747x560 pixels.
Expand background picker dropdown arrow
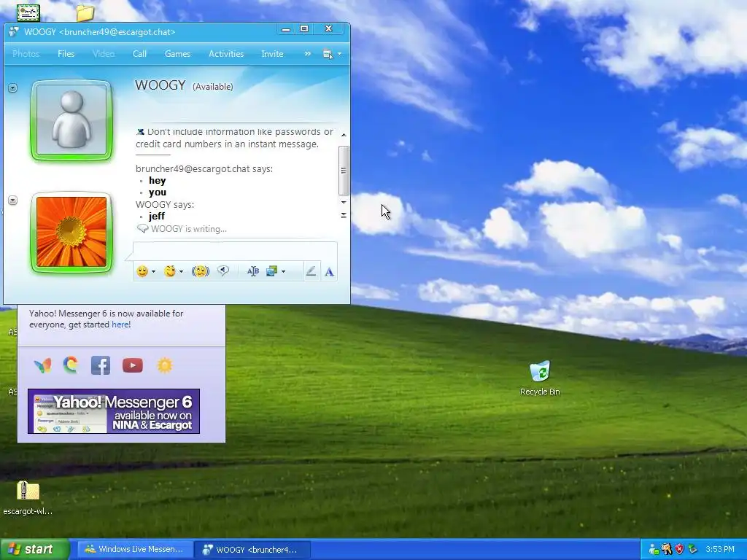tap(284, 272)
